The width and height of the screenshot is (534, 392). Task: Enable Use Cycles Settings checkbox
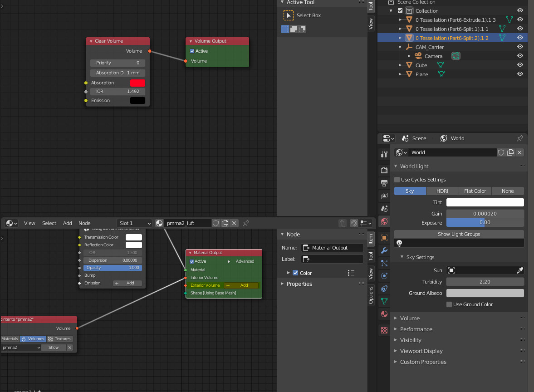[x=397, y=180]
